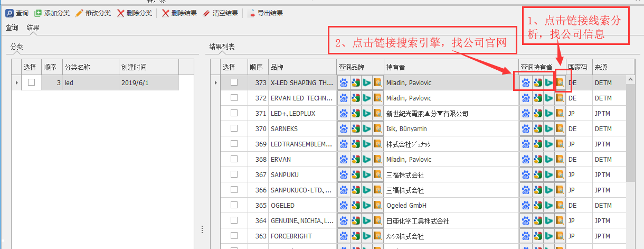Search holder 新世紀光電股 on Google
The width and height of the screenshot is (644, 249).
[537, 113]
